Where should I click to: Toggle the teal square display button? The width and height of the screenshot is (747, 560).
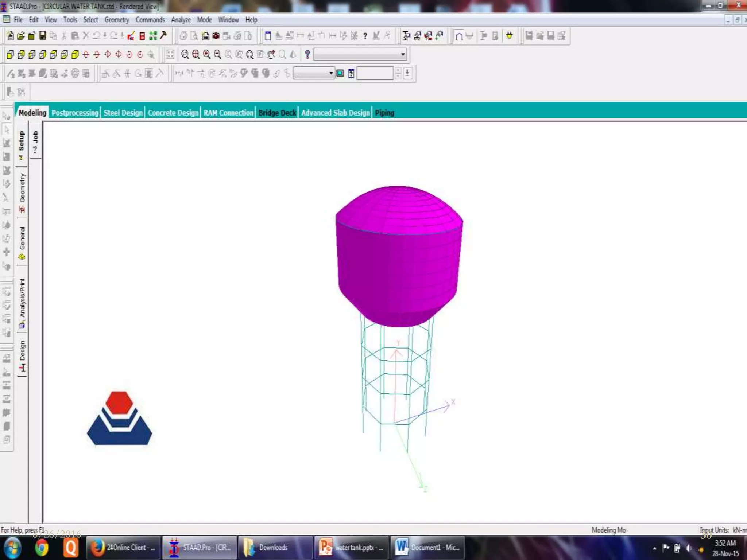pyautogui.click(x=340, y=73)
